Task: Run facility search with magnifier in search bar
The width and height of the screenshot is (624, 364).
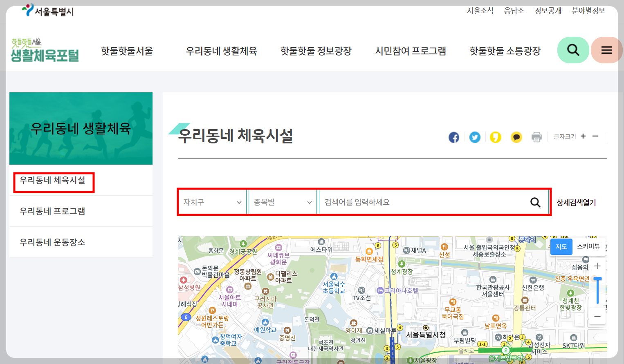Action: click(535, 202)
